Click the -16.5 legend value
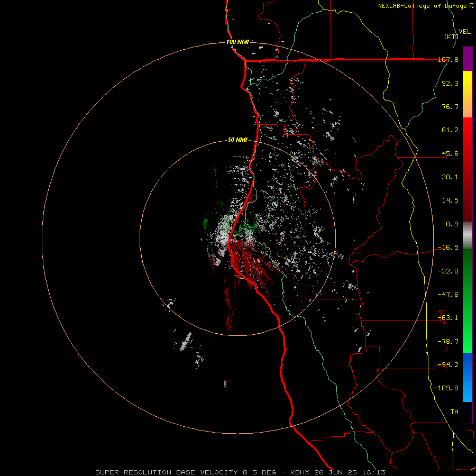Screen dimensions: 476x476 tap(448, 248)
